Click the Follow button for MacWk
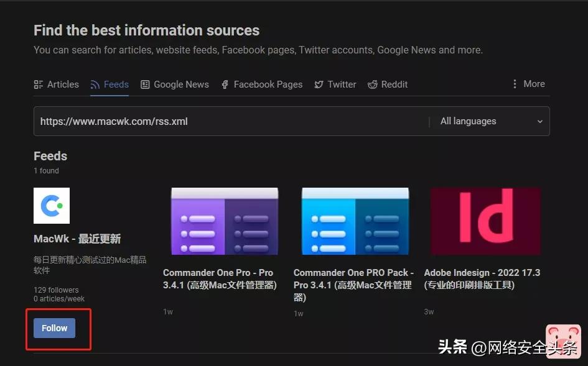This screenshot has width=588, height=366. (x=54, y=327)
